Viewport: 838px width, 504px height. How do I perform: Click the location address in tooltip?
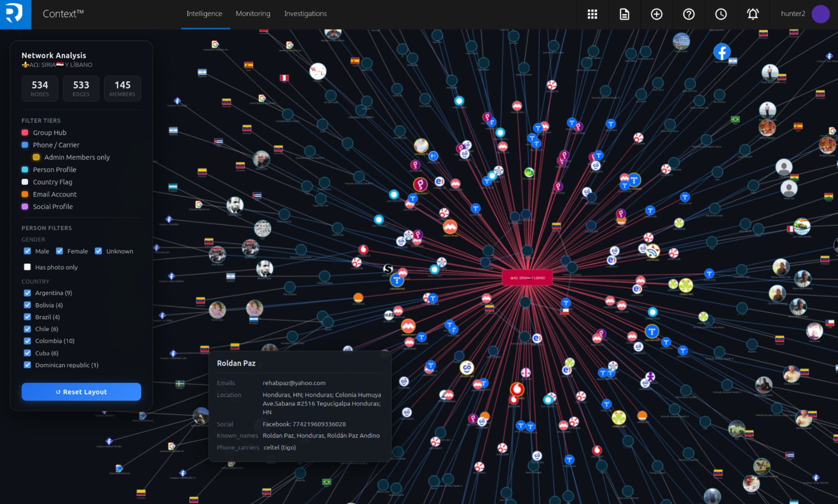[x=322, y=403]
